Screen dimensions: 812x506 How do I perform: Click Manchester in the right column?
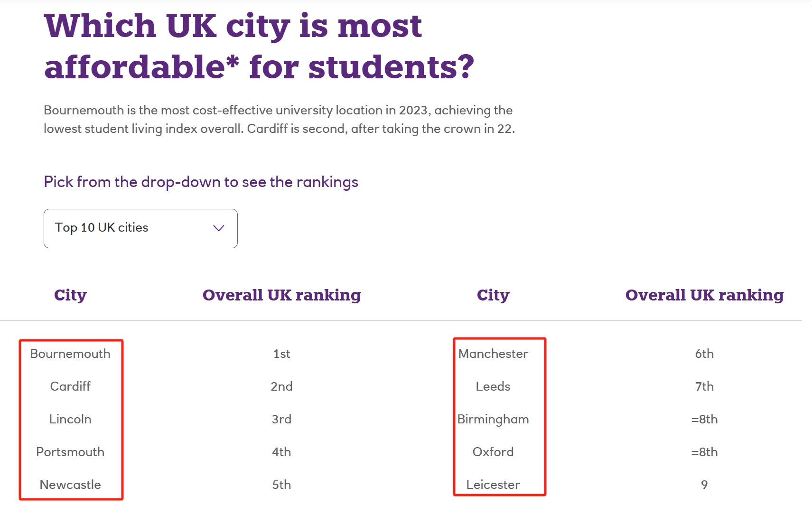[x=493, y=353]
